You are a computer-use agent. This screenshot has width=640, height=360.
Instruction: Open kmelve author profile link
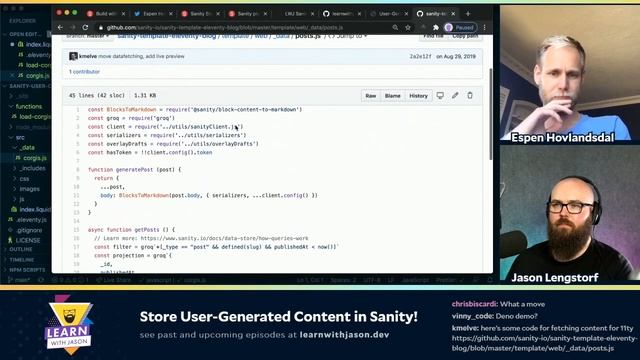pyautogui.click(x=88, y=56)
